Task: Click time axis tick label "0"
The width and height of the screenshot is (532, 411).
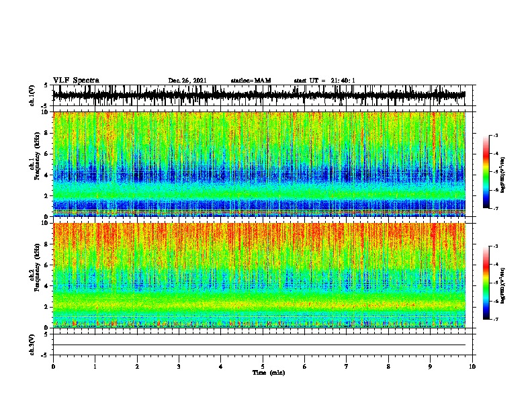Action: tap(53, 367)
